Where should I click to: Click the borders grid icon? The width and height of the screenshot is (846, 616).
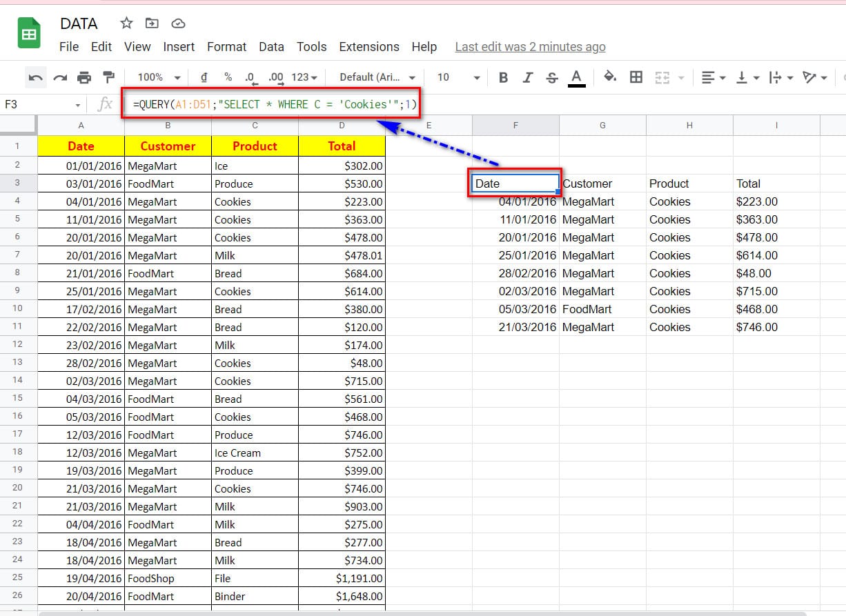point(636,77)
